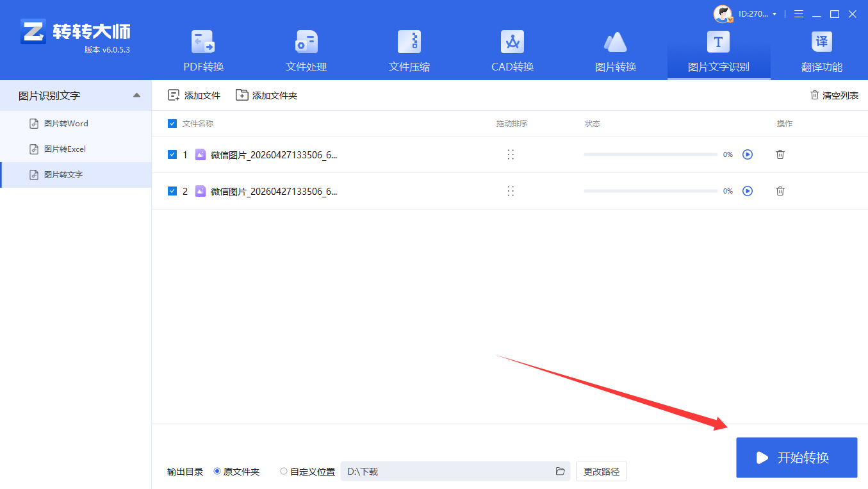Start converting file 1 with play icon
868x489 pixels.
tap(747, 154)
